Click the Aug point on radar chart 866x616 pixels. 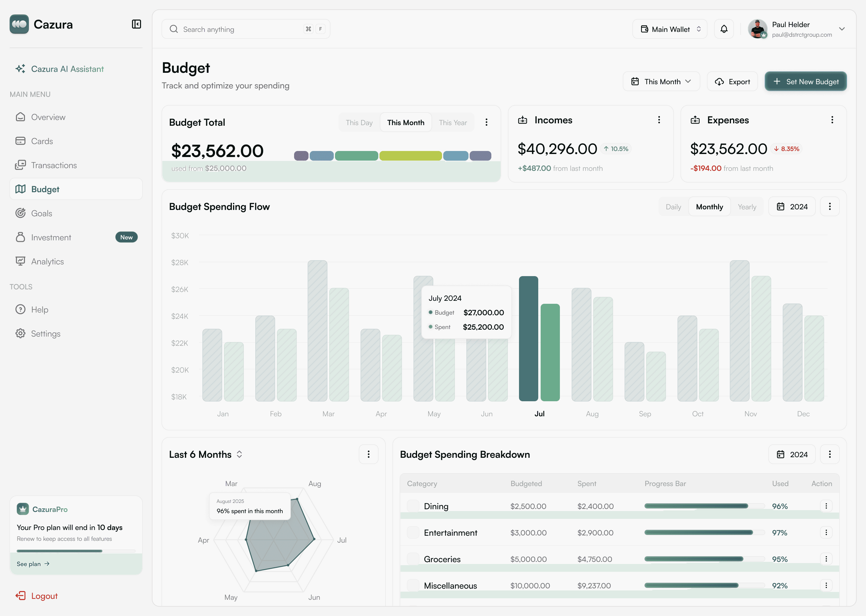click(297, 499)
